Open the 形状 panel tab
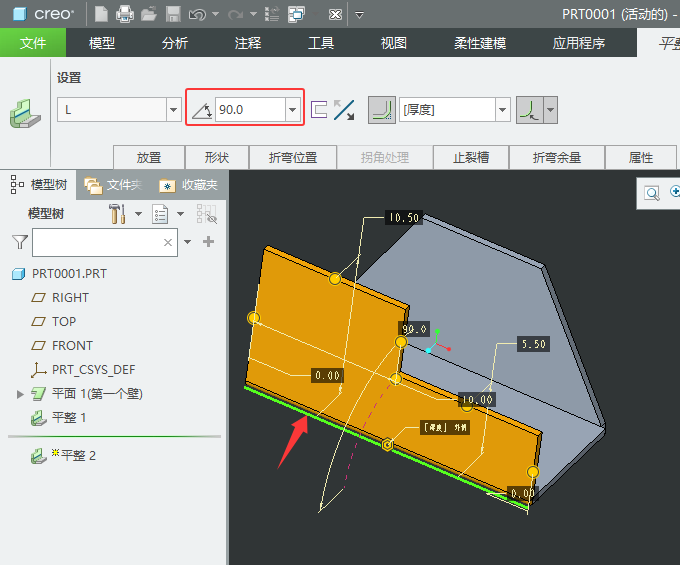The height and width of the screenshot is (565, 680). tap(217, 157)
